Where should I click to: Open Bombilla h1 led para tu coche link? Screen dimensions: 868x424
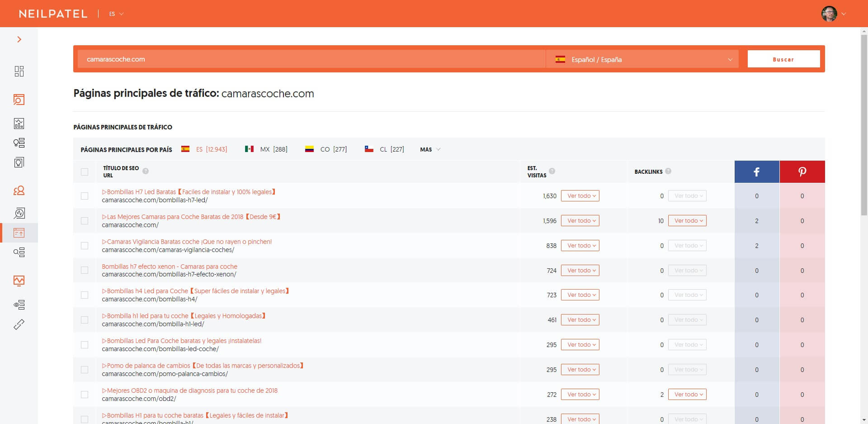[x=184, y=316]
